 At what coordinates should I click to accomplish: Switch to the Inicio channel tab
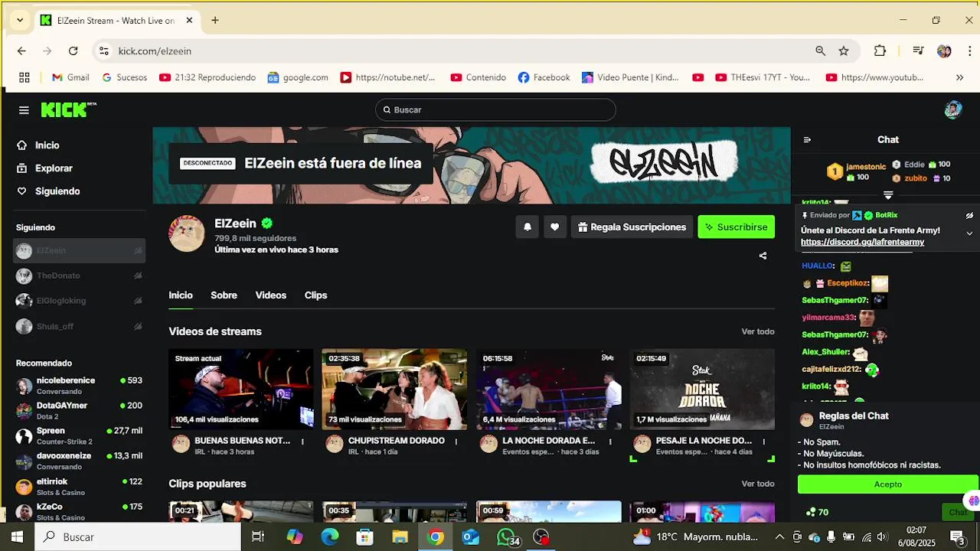coord(181,295)
